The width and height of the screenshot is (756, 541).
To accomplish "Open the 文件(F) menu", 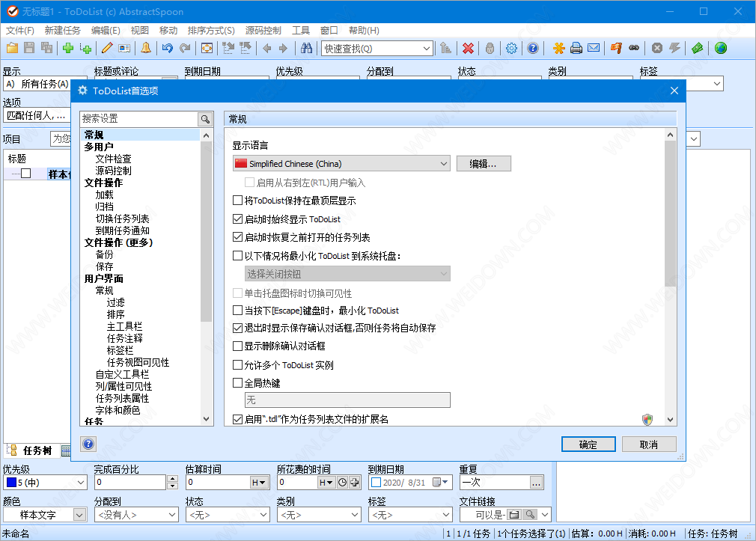I will click(19, 31).
